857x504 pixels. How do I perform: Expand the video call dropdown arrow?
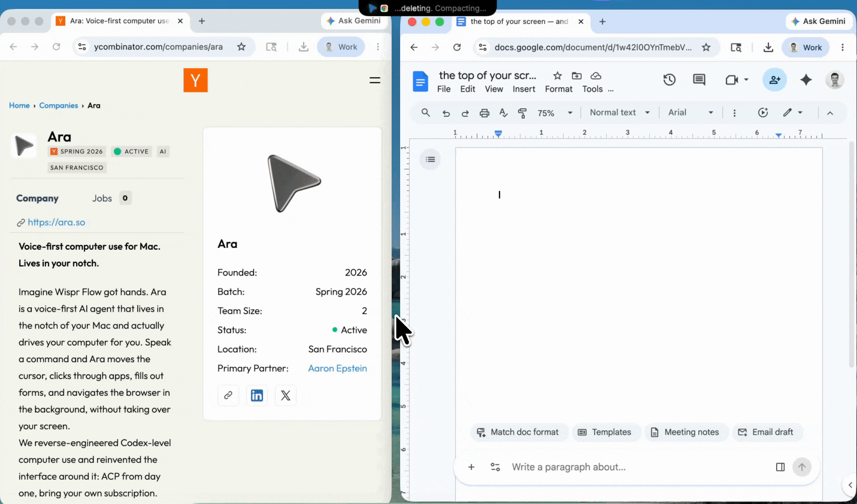tap(746, 80)
